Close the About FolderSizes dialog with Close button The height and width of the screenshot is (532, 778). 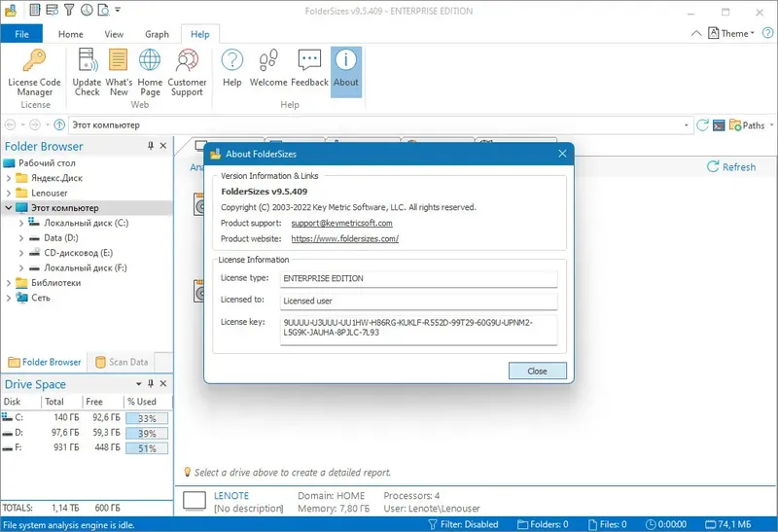[x=538, y=371]
